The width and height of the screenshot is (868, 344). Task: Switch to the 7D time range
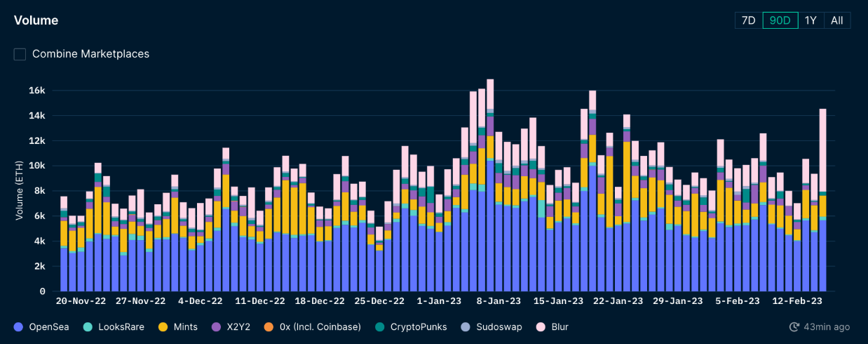[749, 20]
